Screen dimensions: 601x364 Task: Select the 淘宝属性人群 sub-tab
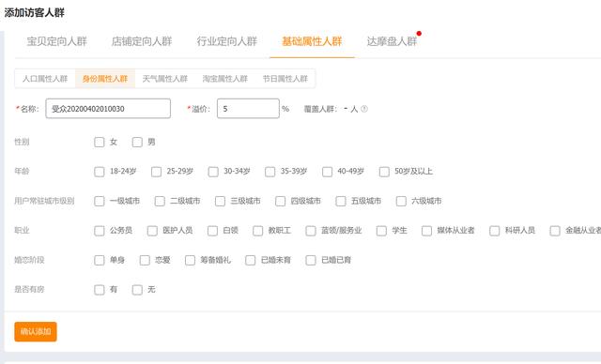(225, 79)
